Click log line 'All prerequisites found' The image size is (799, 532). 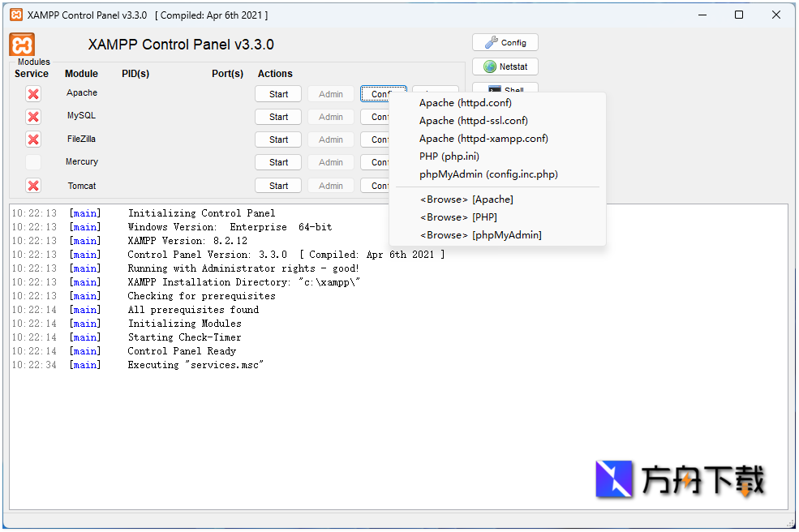pyautogui.click(x=193, y=310)
